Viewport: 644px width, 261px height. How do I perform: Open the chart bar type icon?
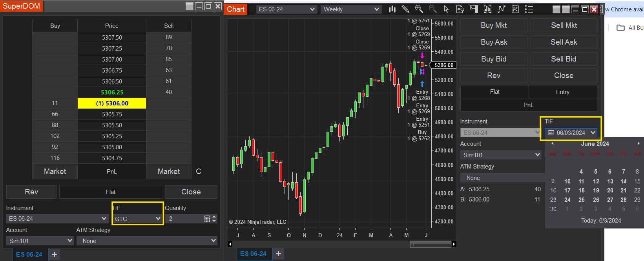point(392,9)
